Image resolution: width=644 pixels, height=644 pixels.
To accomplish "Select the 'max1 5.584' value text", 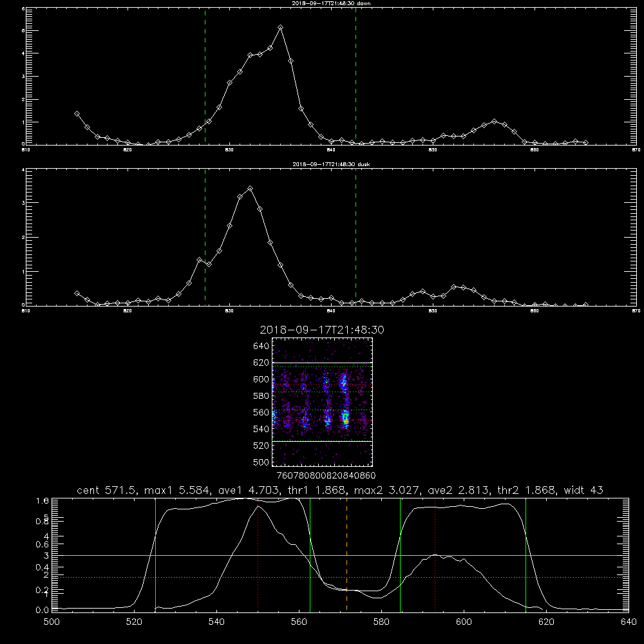I will point(176,490).
